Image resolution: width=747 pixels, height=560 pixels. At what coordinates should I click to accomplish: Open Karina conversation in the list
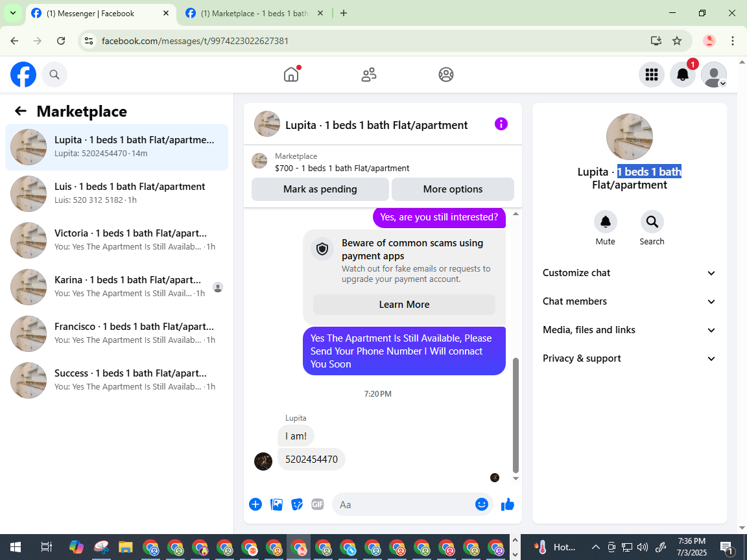(117, 286)
